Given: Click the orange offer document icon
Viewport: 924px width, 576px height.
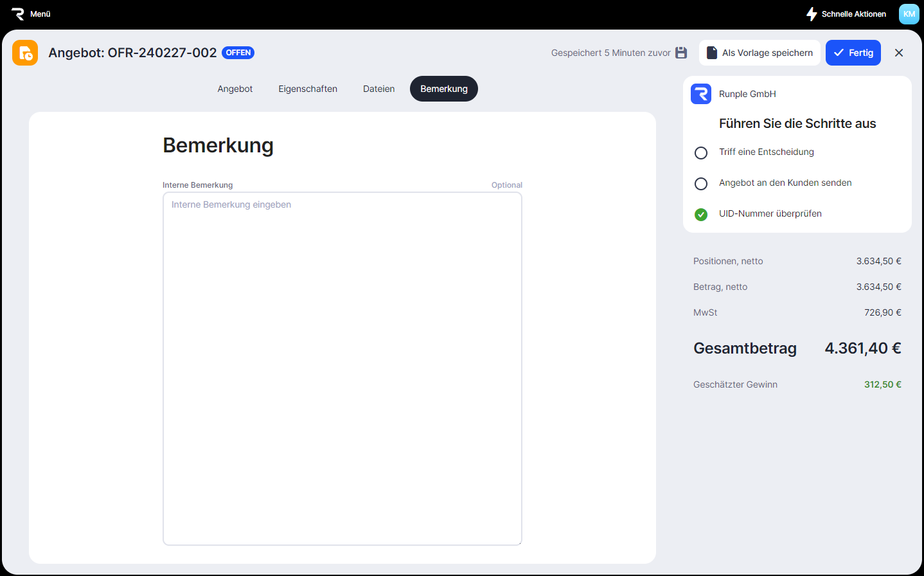Looking at the screenshot, I should click(x=25, y=53).
